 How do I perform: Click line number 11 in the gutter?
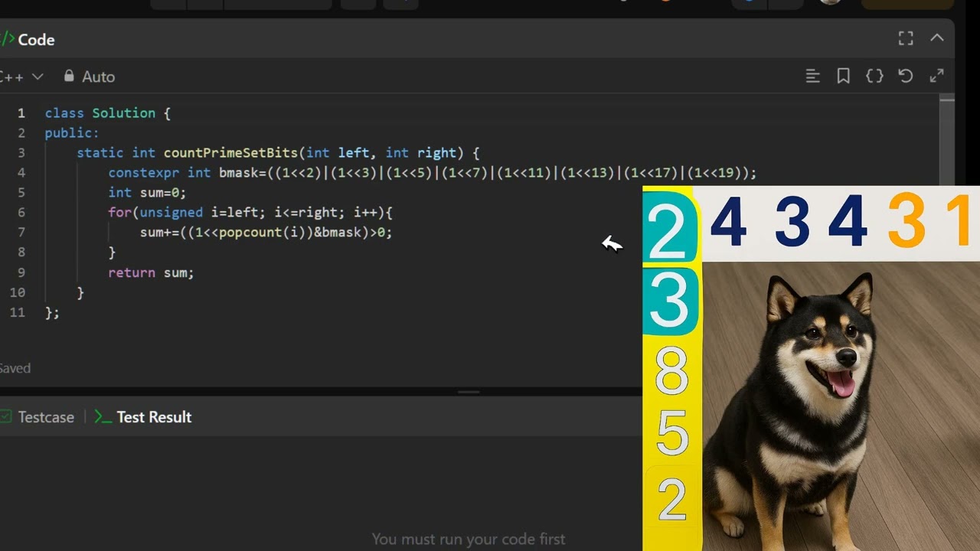(18, 312)
